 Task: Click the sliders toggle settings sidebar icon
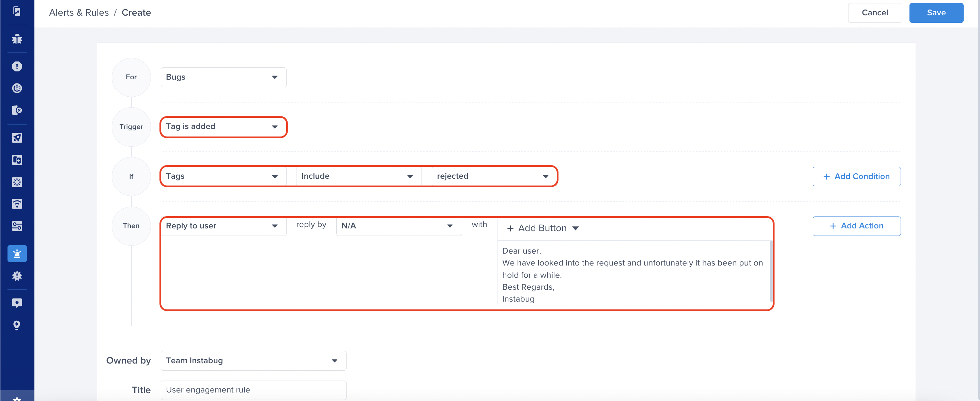coord(17,226)
